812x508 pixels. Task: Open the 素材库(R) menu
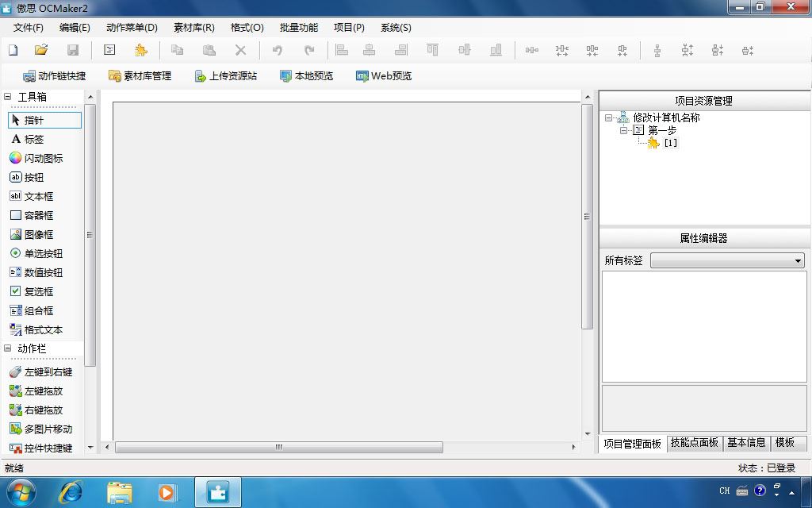click(x=194, y=28)
